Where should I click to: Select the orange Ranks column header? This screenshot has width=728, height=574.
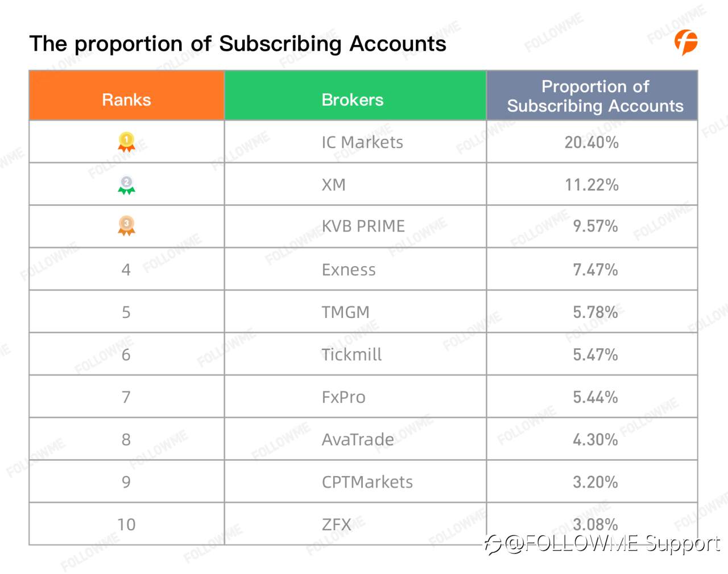coord(126,96)
